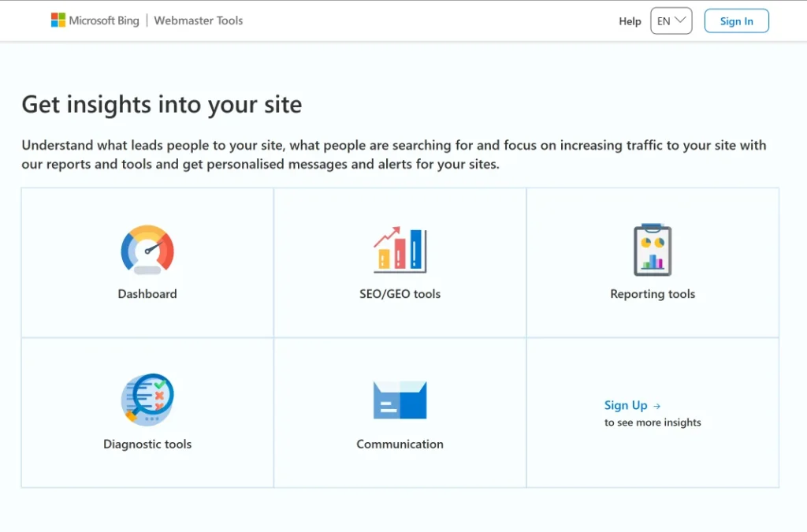
Task: Click the Microsoft Bing logo
Action: pos(95,20)
